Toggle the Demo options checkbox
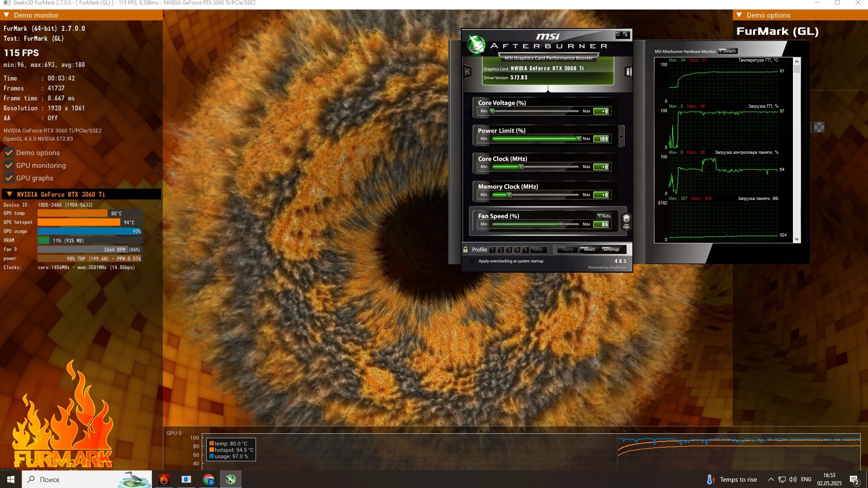The height and width of the screenshot is (488, 868). click(x=9, y=152)
